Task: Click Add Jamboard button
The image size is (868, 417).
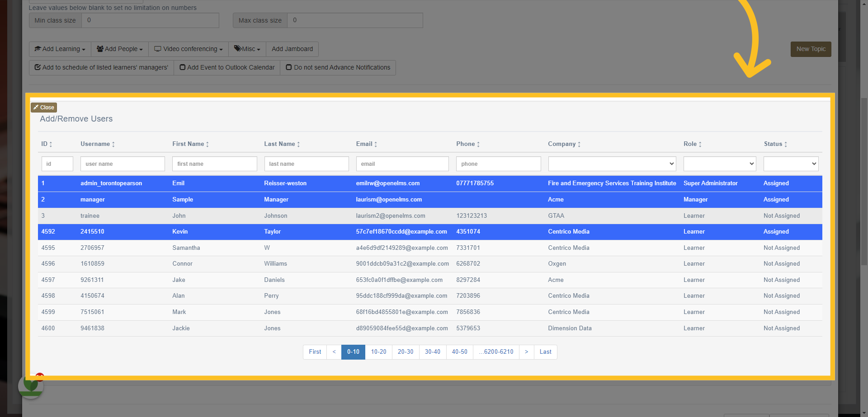Action: pos(292,49)
